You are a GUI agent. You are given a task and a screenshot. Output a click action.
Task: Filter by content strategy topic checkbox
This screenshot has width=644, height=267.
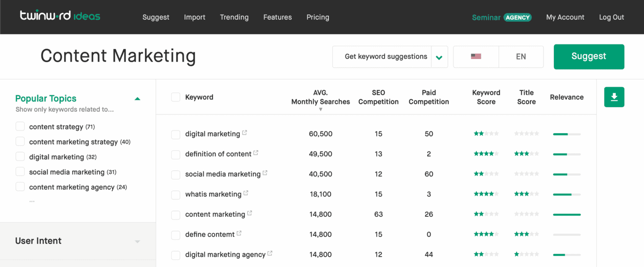20,126
